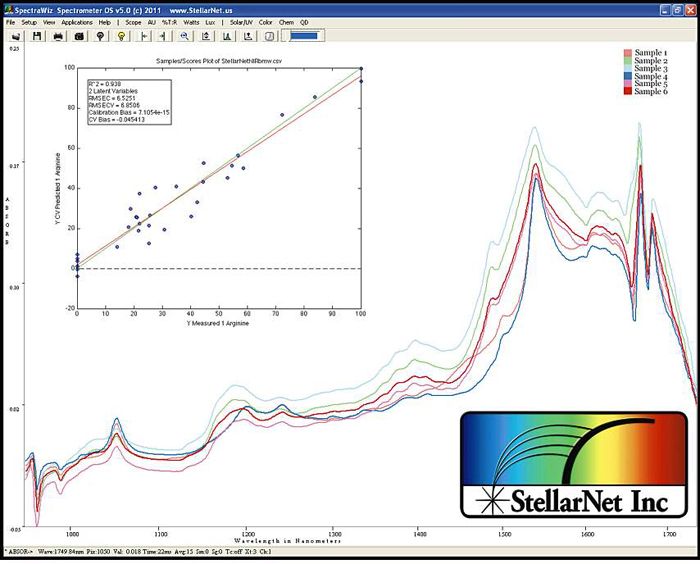Click the 'Sample 5' legend label

coord(651,84)
